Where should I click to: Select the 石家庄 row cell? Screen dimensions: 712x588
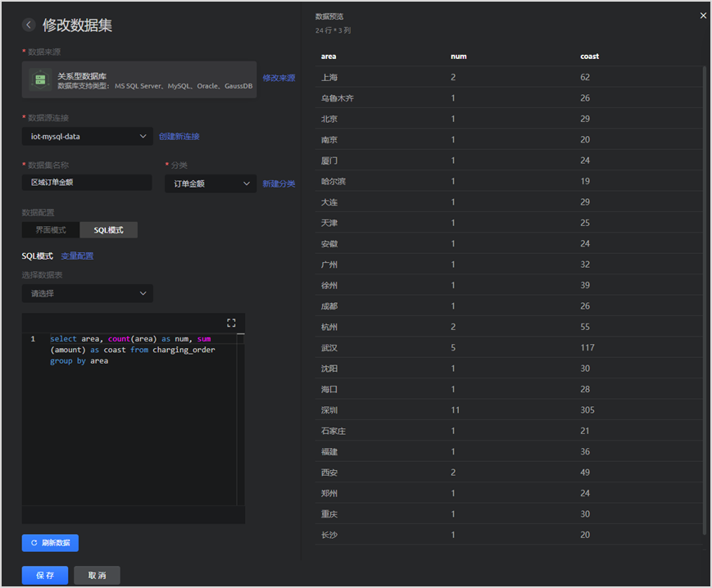click(333, 431)
